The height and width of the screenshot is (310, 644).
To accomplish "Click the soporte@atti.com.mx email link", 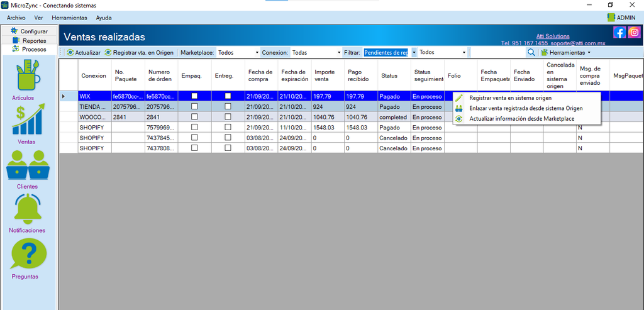I will point(578,43).
